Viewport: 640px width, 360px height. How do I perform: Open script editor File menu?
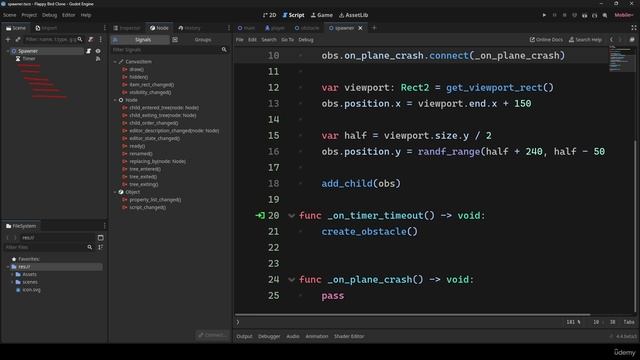click(x=240, y=40)
